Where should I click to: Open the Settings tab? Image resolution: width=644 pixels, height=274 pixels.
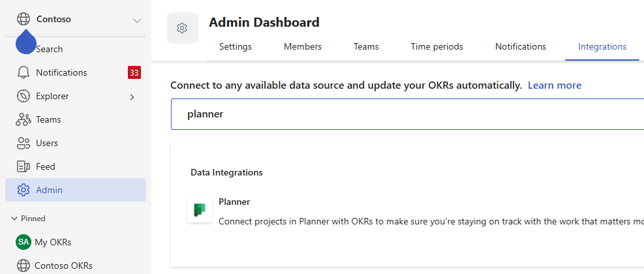(236, 46)
